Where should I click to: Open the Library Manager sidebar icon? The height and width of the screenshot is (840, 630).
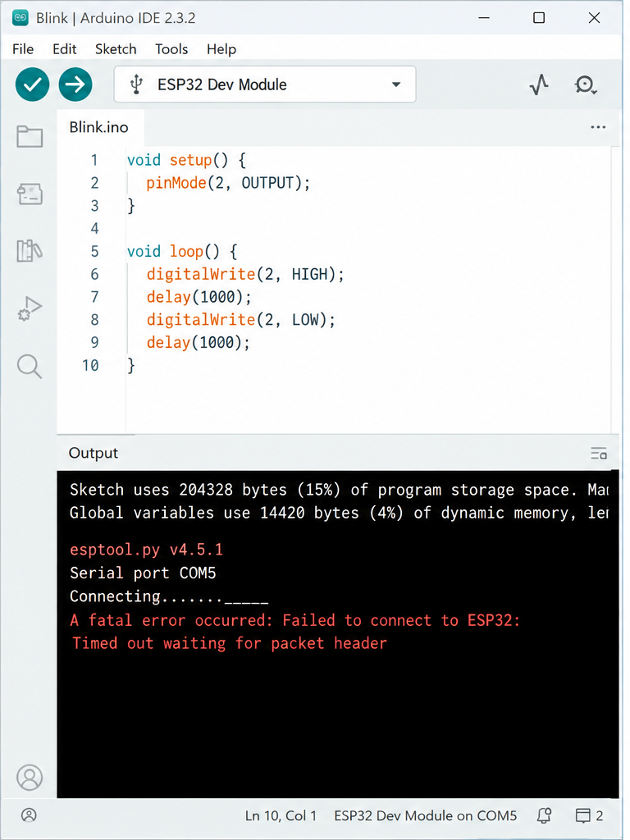click(x=30, y=250)
